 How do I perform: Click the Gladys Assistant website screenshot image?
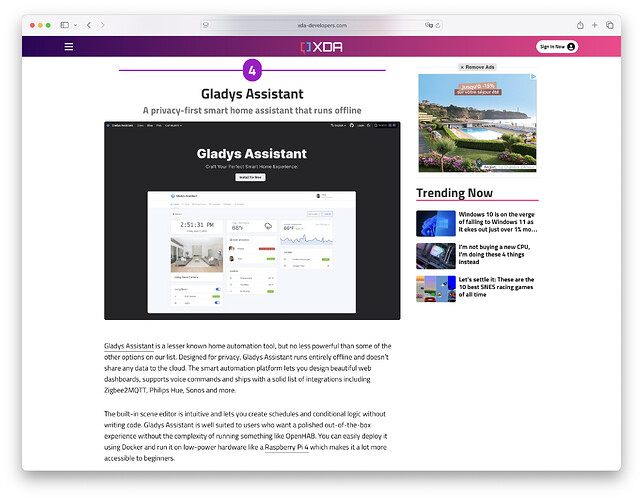pyautogui.click(x=252, y=220)
